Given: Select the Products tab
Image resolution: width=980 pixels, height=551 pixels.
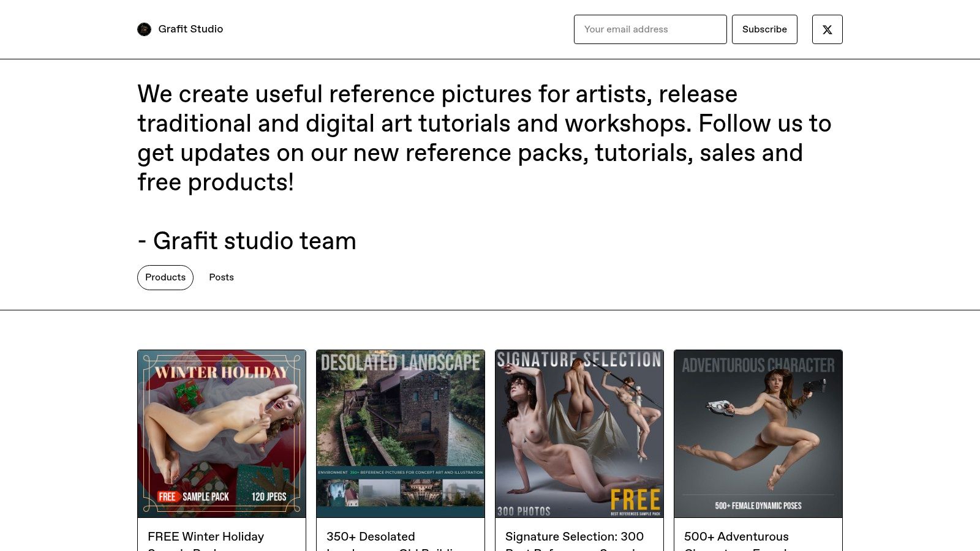Looking at the screenshot, I should tap(165, 277).
